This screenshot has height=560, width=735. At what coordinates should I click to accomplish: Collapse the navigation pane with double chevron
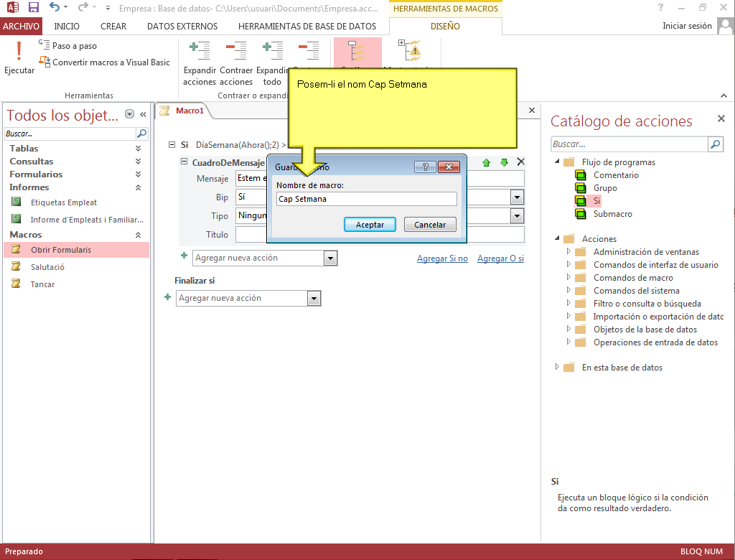[x=143, y=114]
